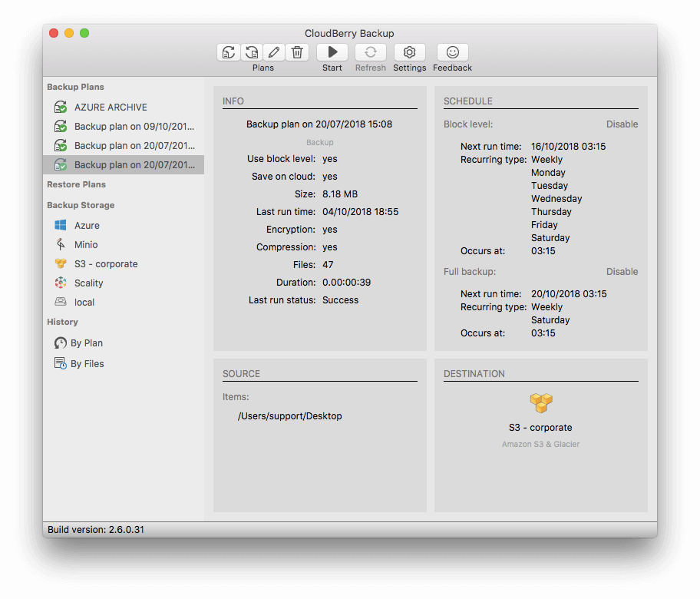Click the pencil icon to edit plan
This screenshot has width=700, height=599.
(x=274, y=52)
